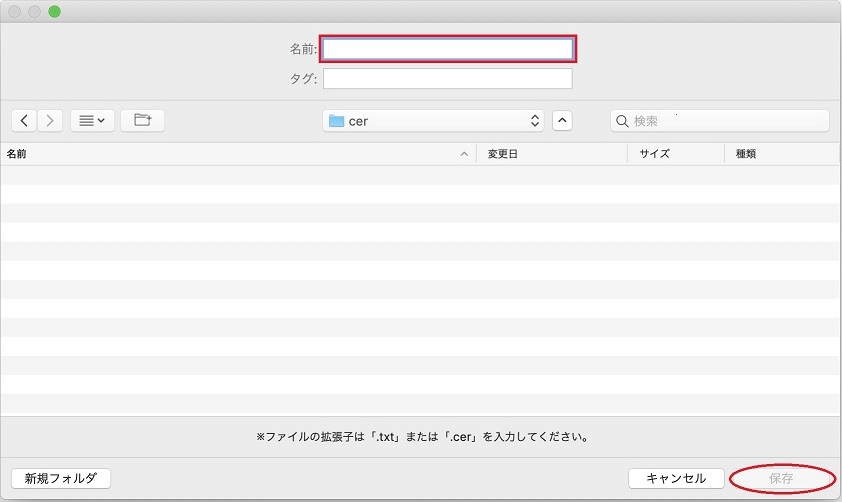Focus the 名前 file name text field
Screen dimensions: 842x502
tap(447, 48)
